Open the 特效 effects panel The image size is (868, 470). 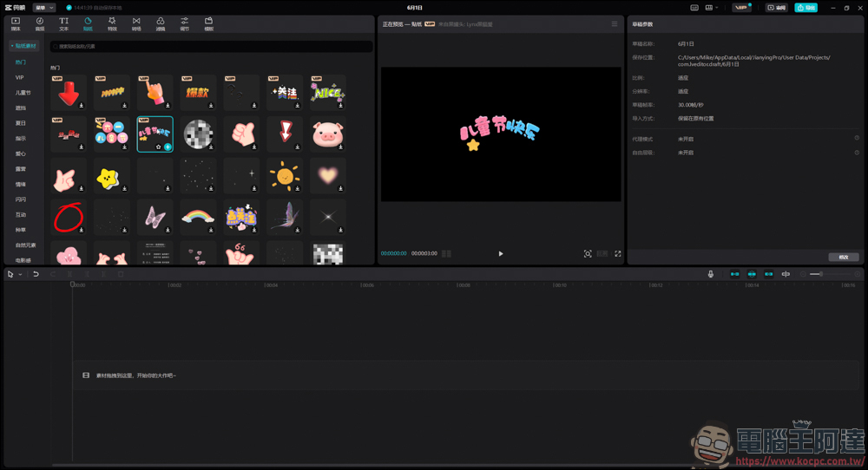coord(112,23)
